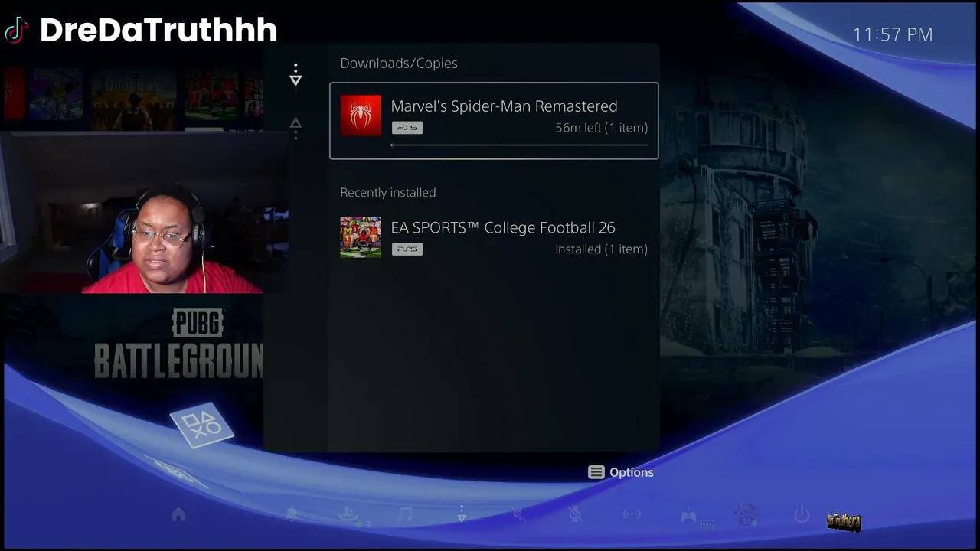Switch to the Uploads tab icon

coord(296,128)
